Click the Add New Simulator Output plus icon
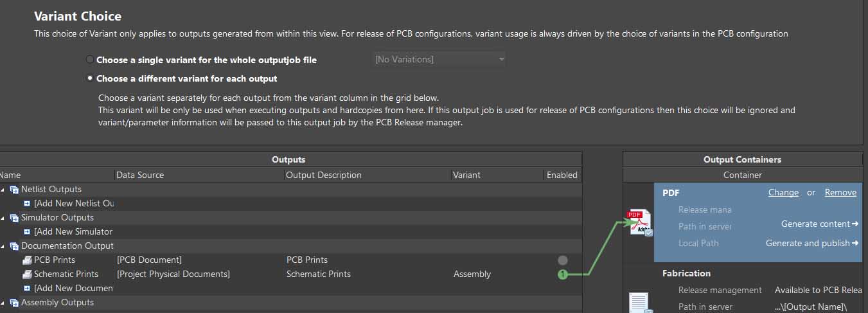 point(27,232)
